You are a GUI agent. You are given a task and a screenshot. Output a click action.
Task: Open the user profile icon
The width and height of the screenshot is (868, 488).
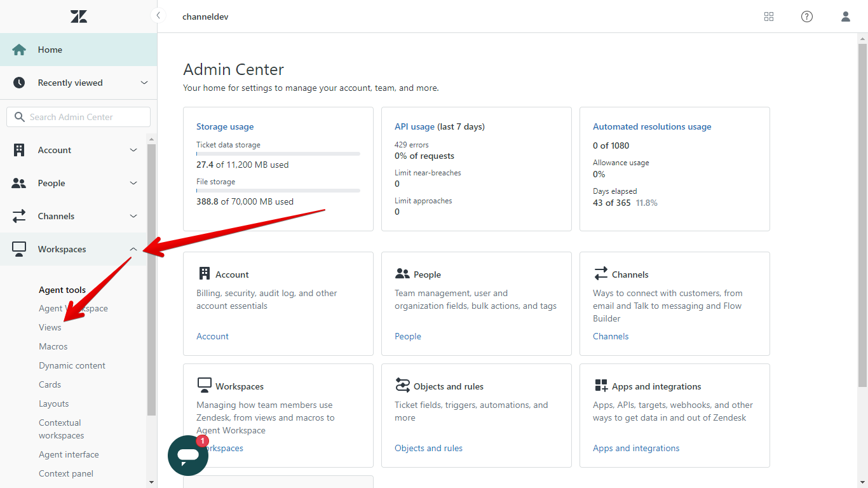[x=846, y=17]
